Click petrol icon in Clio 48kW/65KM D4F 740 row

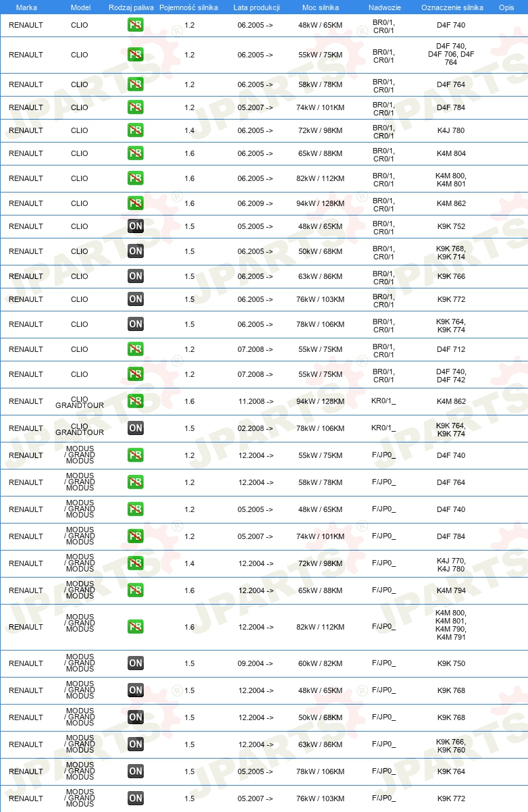coord(136,25)
